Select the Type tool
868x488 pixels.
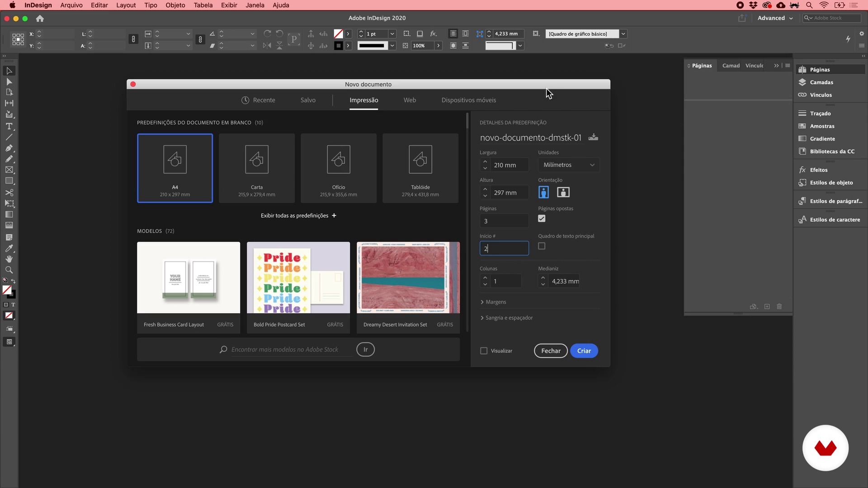9,126
